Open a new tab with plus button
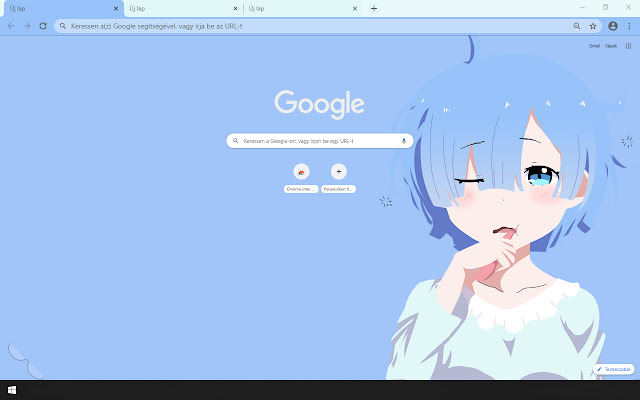The height and width of the screenshot is (400, 640). click(x=374, y=9)
